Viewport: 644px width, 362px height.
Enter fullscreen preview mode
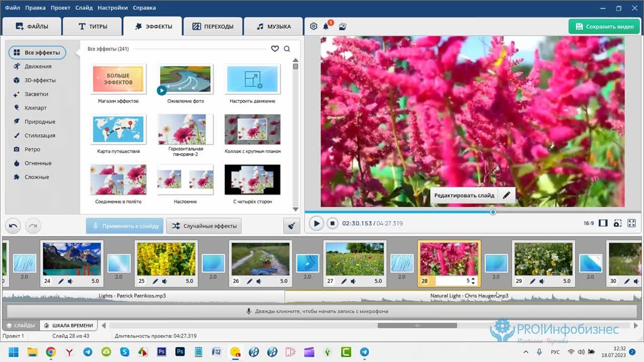point(632,223)
